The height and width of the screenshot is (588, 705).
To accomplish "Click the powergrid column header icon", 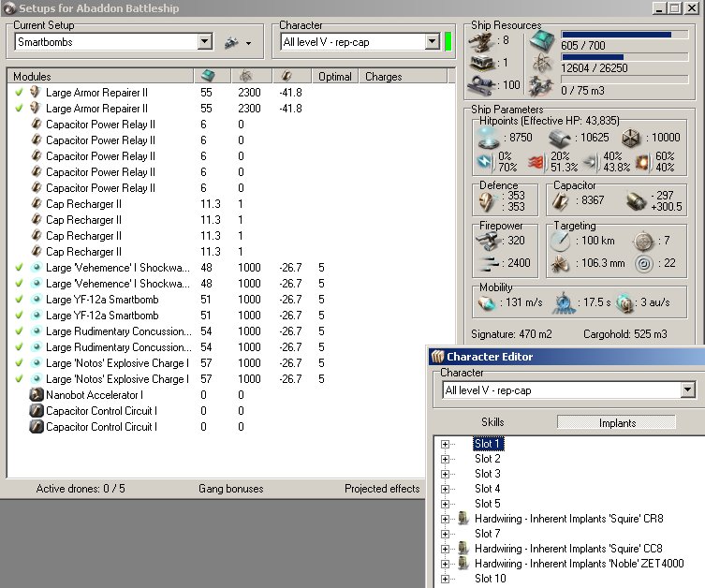I will point(245,76).
